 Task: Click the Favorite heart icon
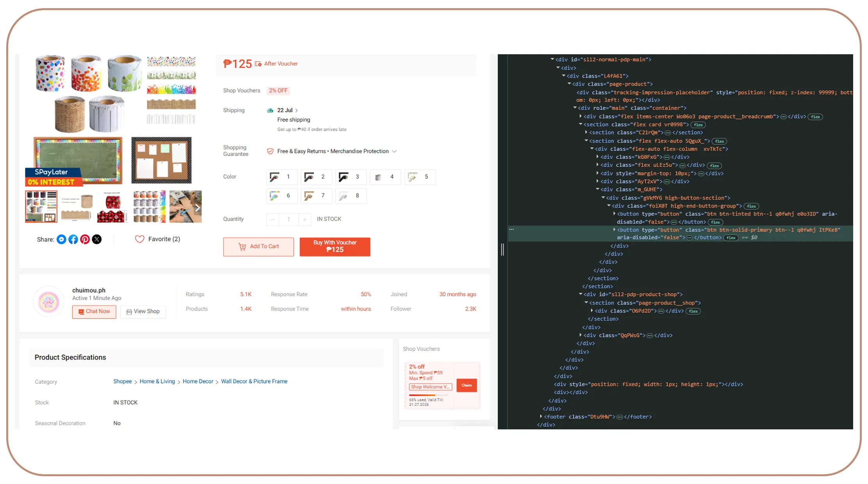tap(139, 239)
